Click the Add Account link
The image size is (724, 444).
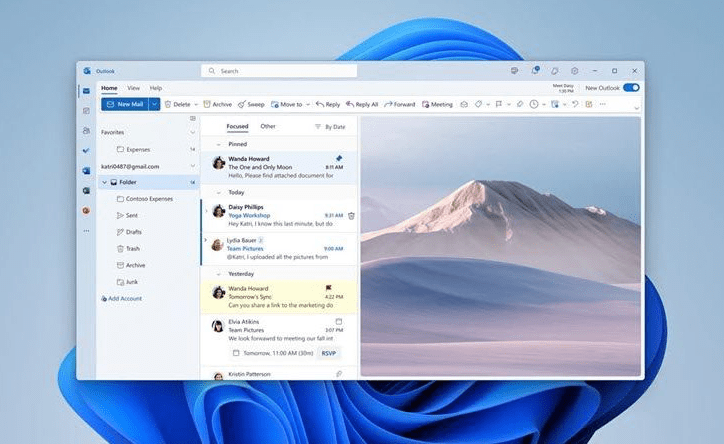[x=125, y=298]
